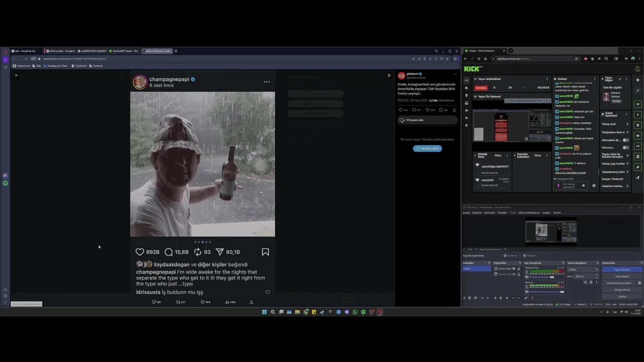This screenshot has height=362, width=644.
Task: Click the 'Yeniden dene' retry button
Action: pos(427,148)
